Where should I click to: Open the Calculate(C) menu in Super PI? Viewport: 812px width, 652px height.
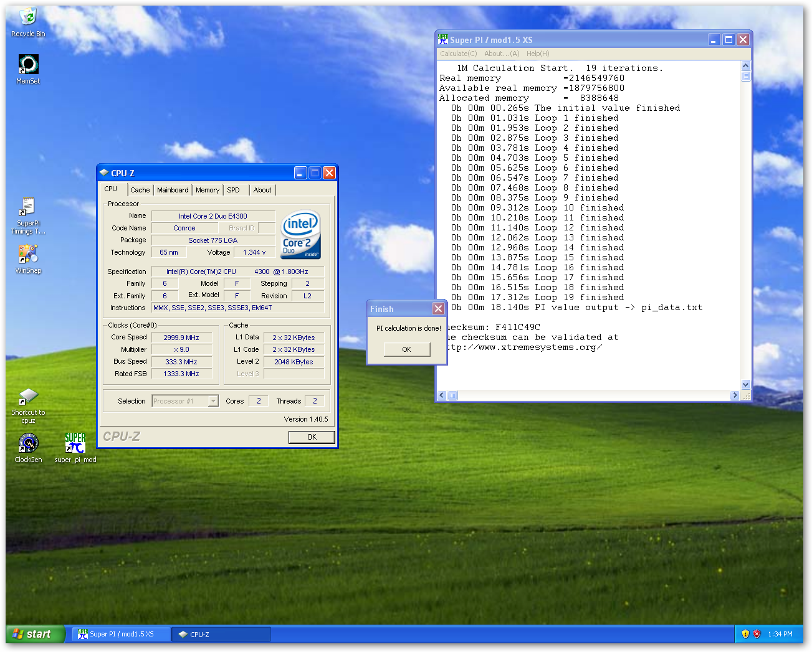tap(459, 54)
